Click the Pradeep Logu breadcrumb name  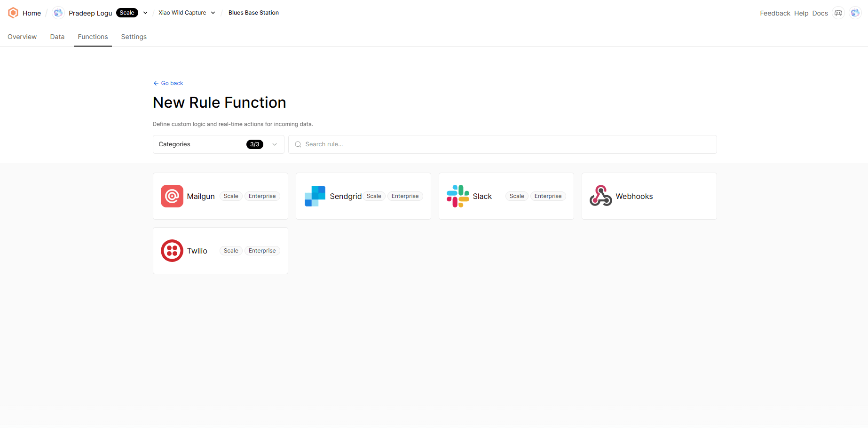(90, 13)
